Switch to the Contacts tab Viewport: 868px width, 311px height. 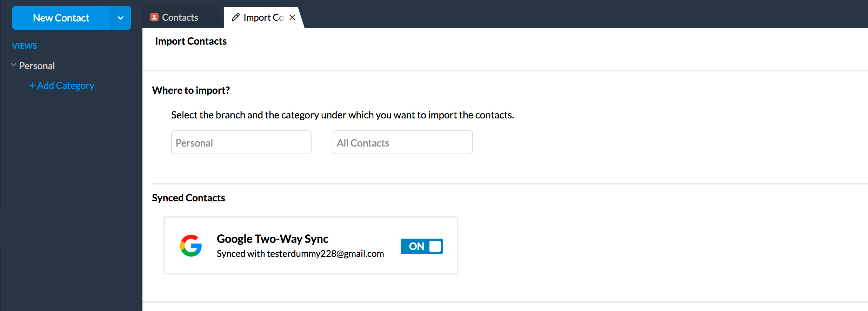[180, 18]
